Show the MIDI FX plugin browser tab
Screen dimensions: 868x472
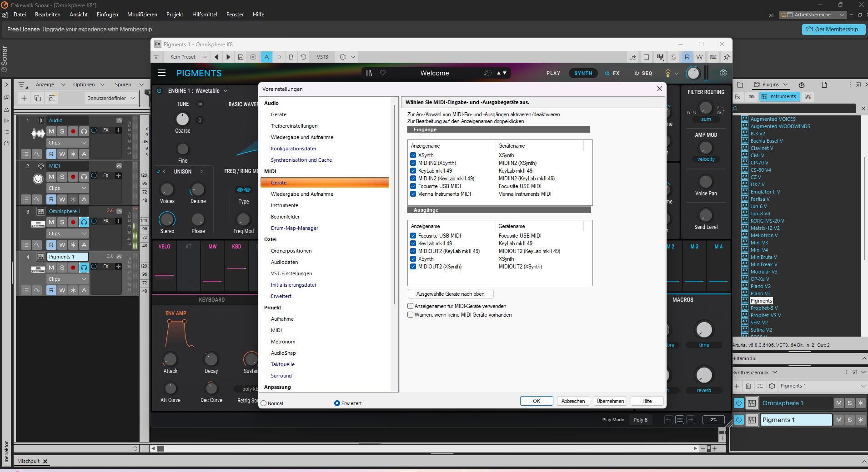[x=751, y=97]
